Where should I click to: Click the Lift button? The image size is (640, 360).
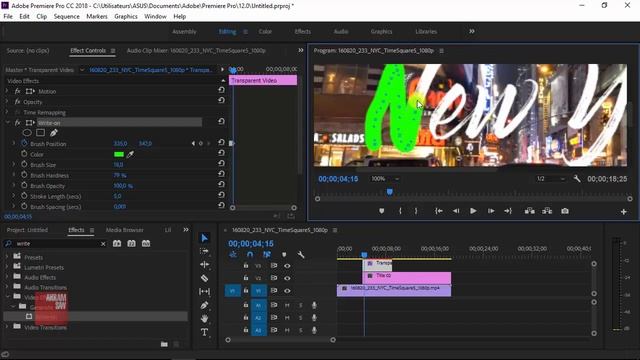pos(530,211)
